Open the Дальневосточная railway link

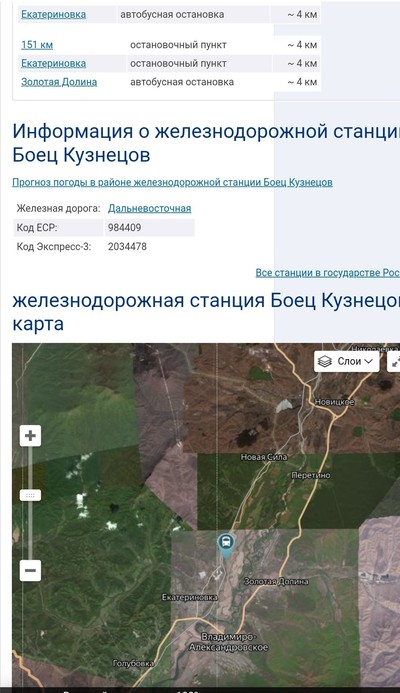[x=149, y=208]
